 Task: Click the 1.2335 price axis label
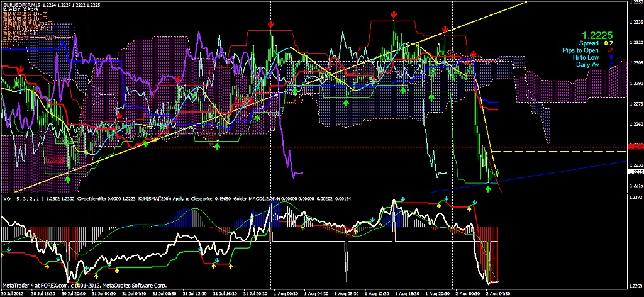[635, 23]
